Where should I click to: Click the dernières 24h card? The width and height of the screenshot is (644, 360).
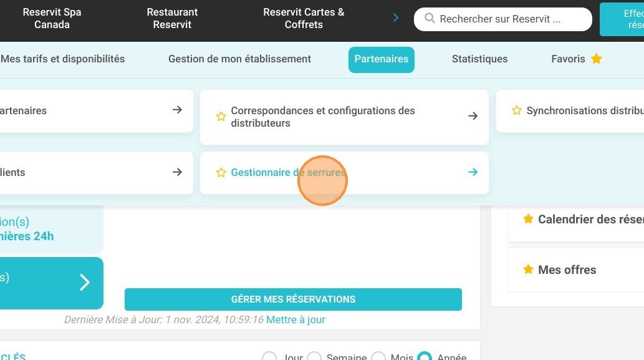(x=51, y=229)
